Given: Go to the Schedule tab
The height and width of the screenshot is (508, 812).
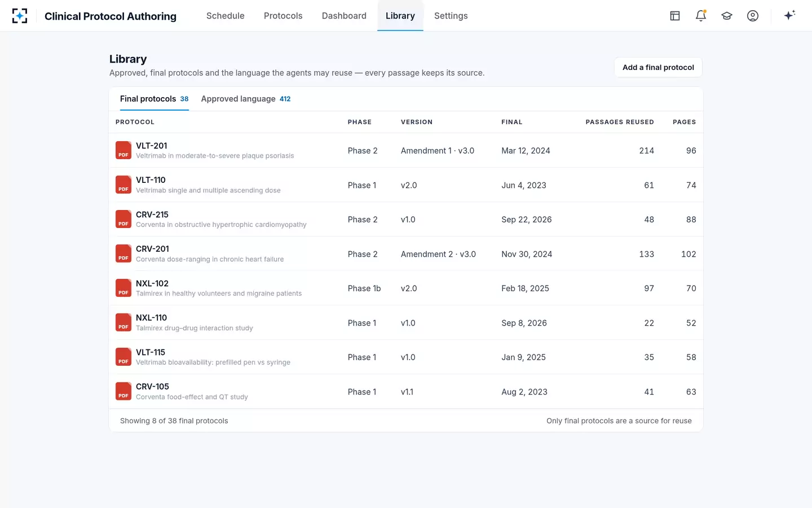Looking at the screenshot, I should (x=226, y=16).
